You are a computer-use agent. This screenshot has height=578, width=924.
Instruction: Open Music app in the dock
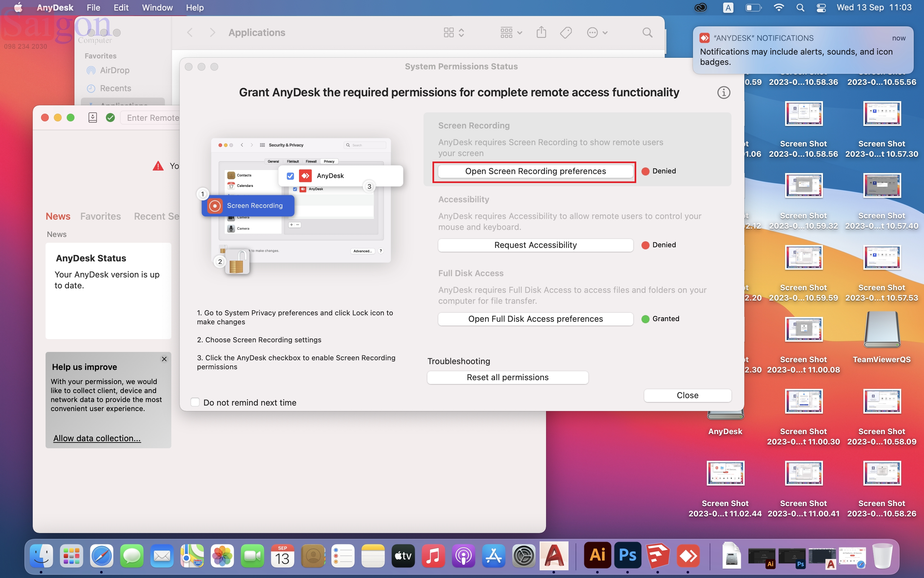click(x=433, y=556)
